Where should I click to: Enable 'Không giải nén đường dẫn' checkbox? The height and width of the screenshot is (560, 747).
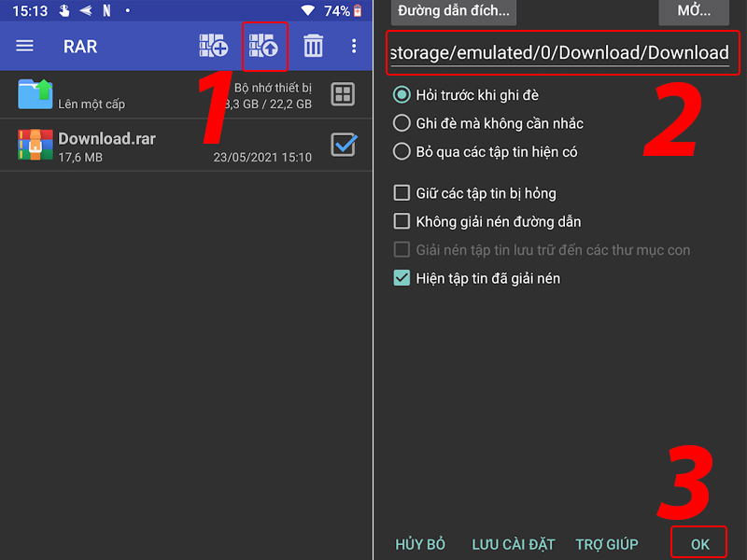coord(402,221)
